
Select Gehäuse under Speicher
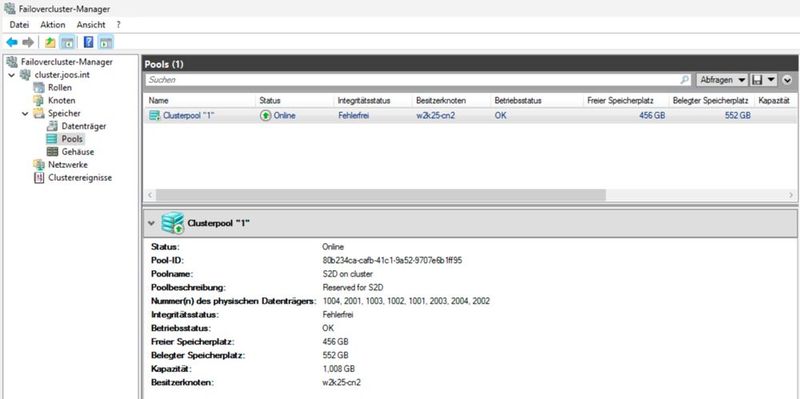(78, 152)
